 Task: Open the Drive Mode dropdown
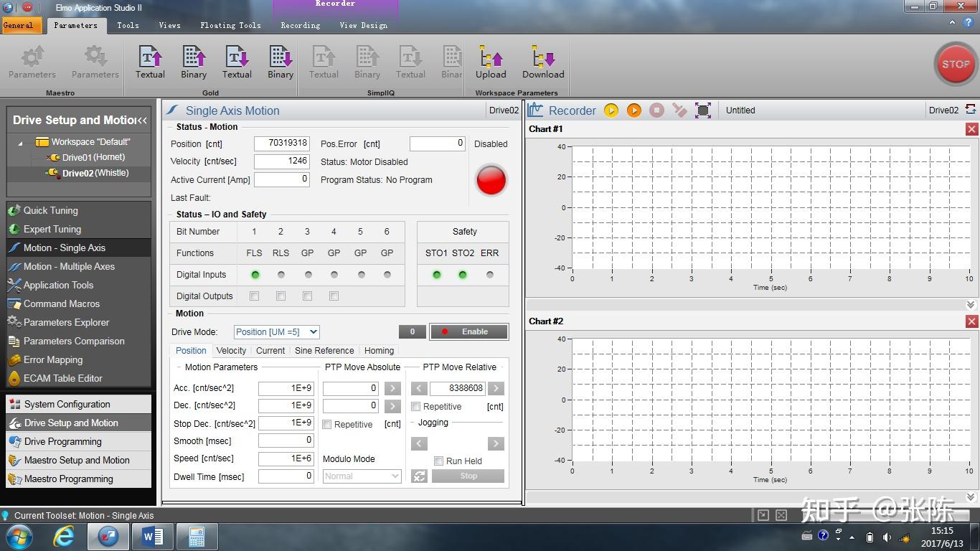276,332
